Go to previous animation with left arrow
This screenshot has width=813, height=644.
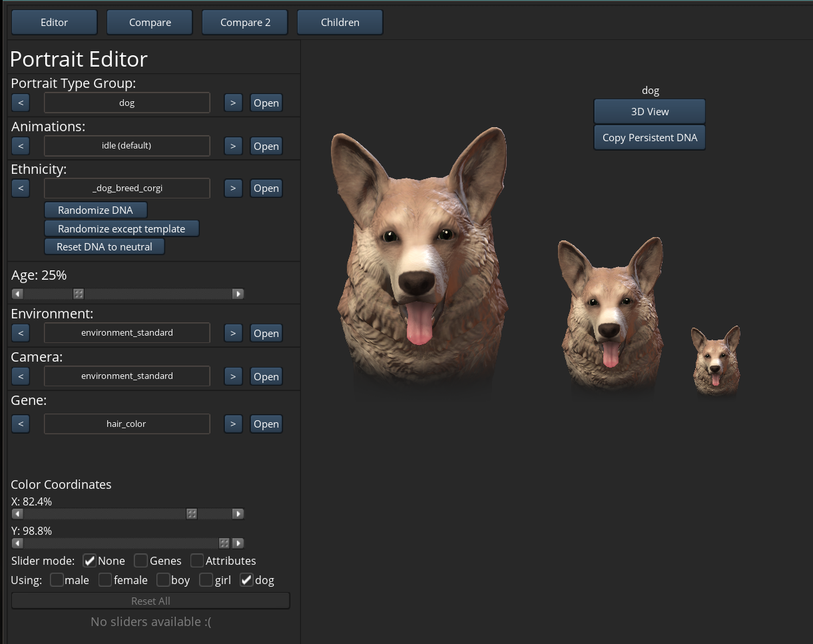(21, 146)
